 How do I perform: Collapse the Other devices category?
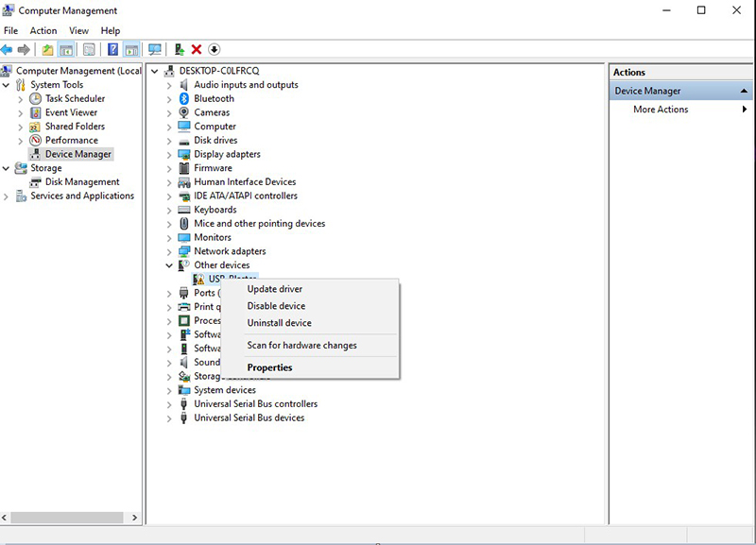[170, 265]
